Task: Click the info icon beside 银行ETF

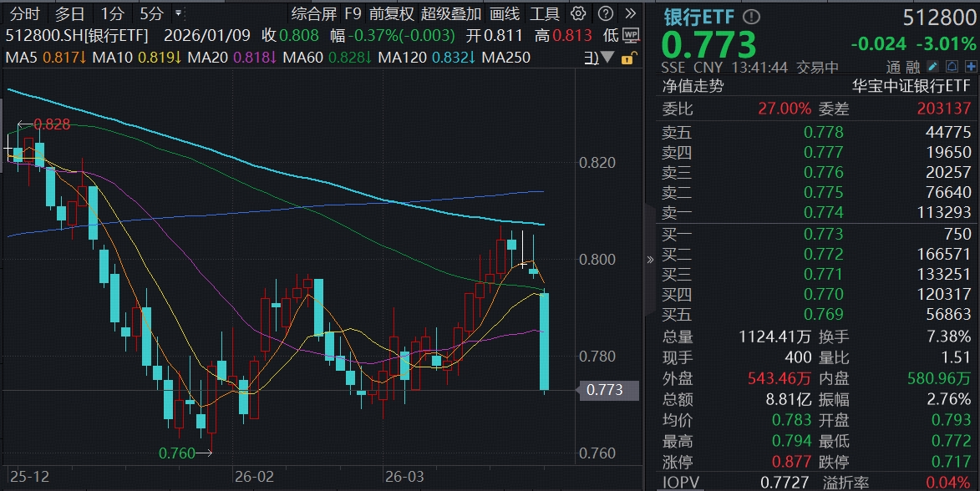Action: pyautogui.click(x=752, y=17)
